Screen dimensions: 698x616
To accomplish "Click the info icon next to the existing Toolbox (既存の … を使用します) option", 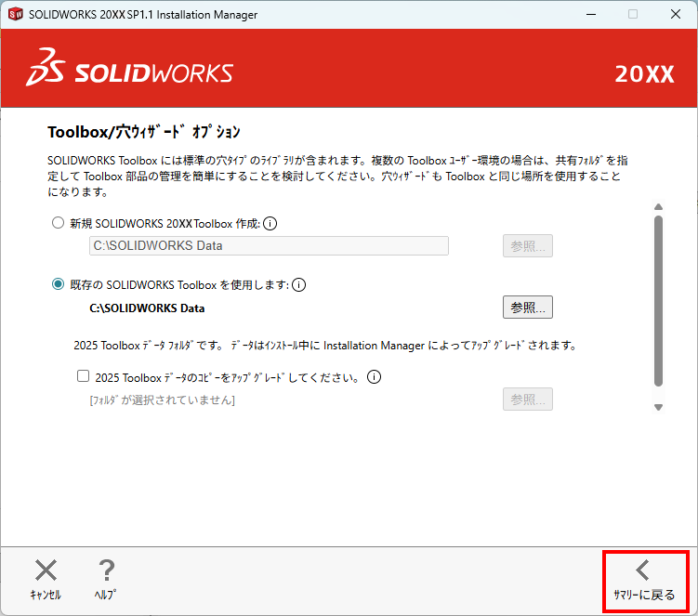I will 298,284.
